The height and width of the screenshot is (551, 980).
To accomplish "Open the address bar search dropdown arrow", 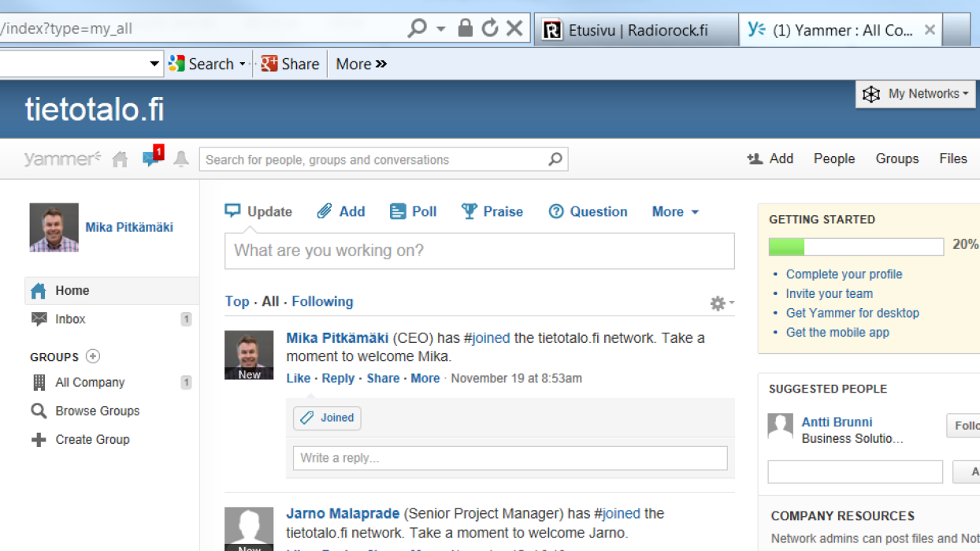I will (x=441, y=29).
